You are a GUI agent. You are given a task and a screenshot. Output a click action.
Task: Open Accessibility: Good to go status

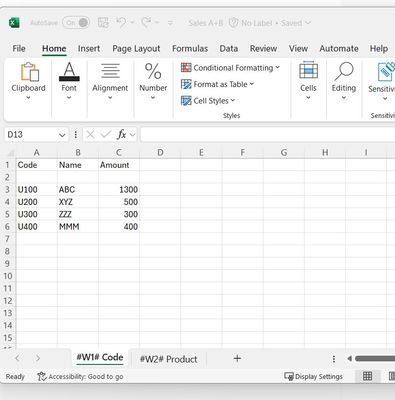(x=80, y=377)
